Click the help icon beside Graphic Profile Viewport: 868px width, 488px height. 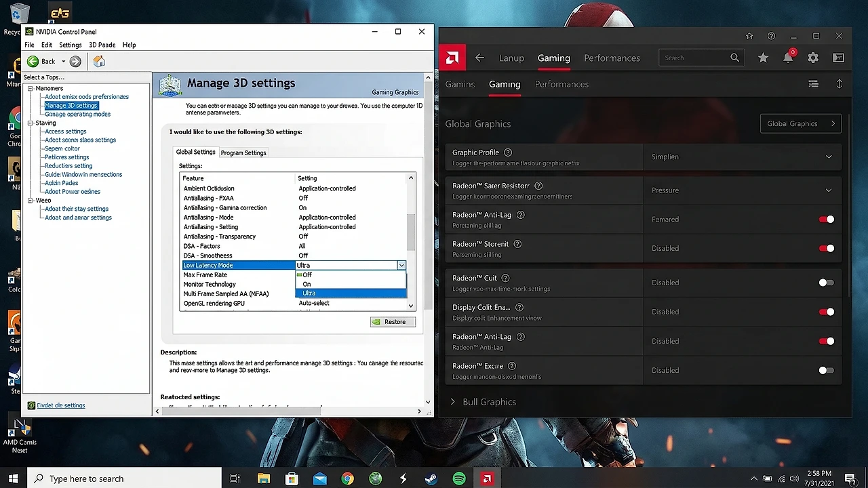coord(508,152)
